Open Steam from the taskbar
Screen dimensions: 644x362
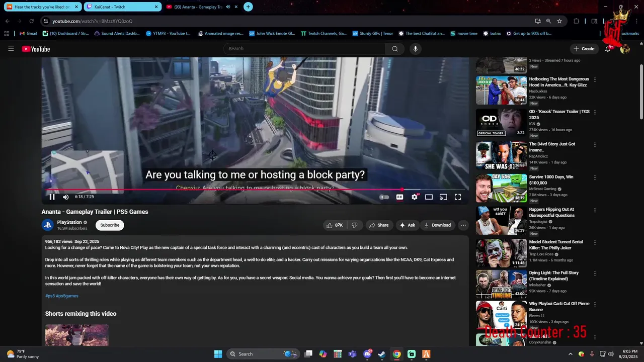[x=382, y=354]
